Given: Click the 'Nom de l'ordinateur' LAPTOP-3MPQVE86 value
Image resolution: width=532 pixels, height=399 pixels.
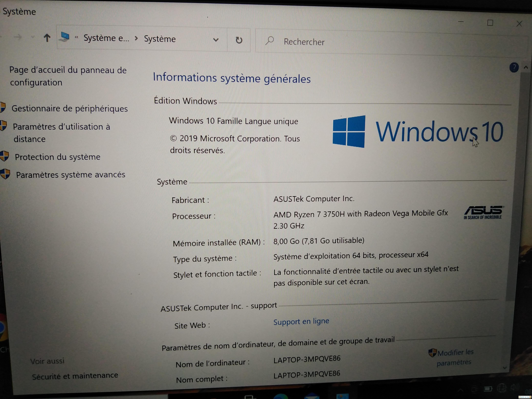Looking at the screenshot, I should click(x=307, y=359).
